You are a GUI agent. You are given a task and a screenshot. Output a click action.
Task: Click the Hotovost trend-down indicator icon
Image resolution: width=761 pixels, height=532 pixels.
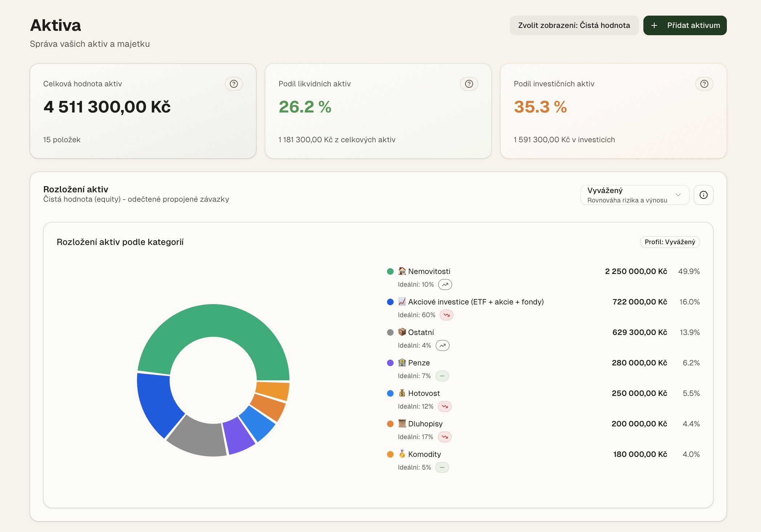(x=445, y=406)
